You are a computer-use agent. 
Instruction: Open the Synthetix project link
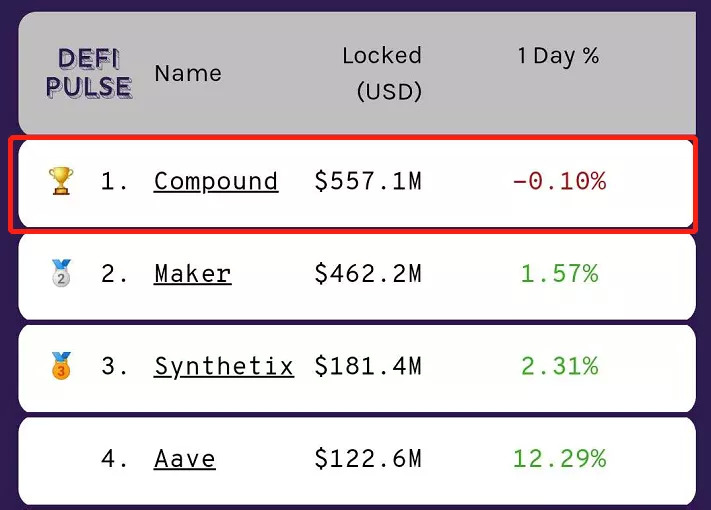224,367
